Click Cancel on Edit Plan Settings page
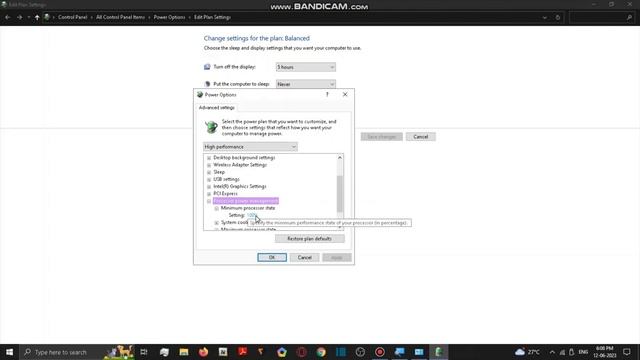 420,136
